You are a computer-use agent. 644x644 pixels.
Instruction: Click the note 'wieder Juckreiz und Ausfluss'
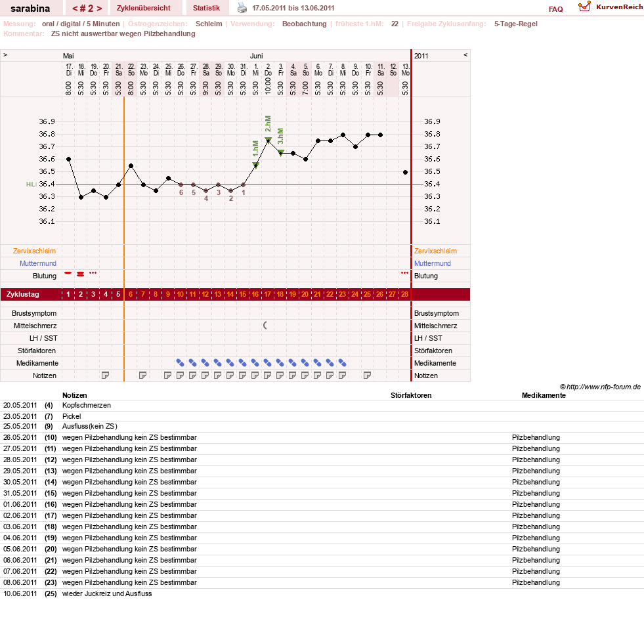coord(107,593)
